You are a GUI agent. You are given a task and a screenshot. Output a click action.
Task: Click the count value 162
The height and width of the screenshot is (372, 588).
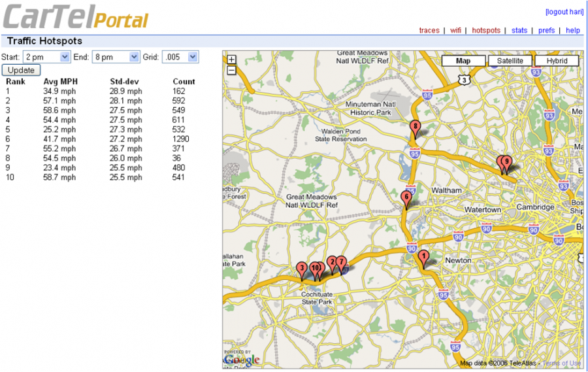point(178,92)
